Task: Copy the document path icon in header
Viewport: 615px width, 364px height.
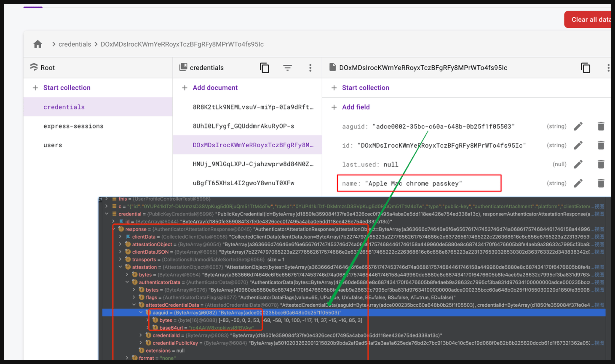Action: click(x=585, y=68)
